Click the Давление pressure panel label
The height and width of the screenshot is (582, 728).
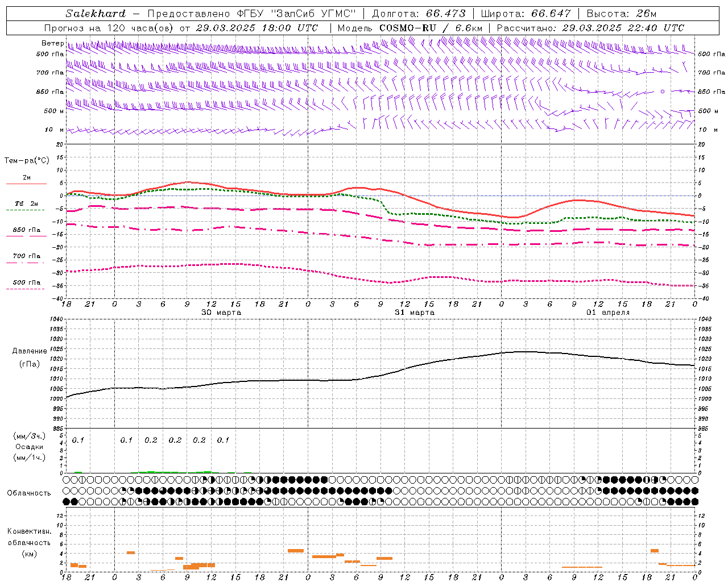click(29, 351)
